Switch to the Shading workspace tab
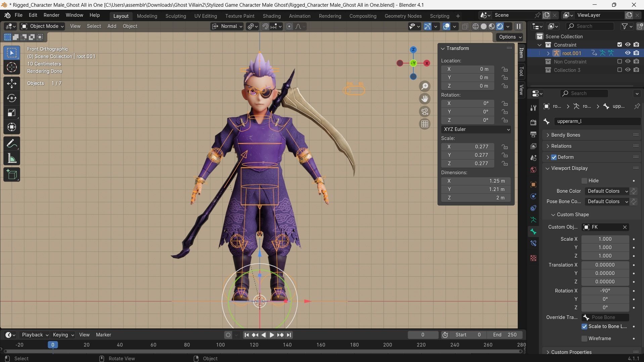 pyautogui.click(x=272, y=16)
